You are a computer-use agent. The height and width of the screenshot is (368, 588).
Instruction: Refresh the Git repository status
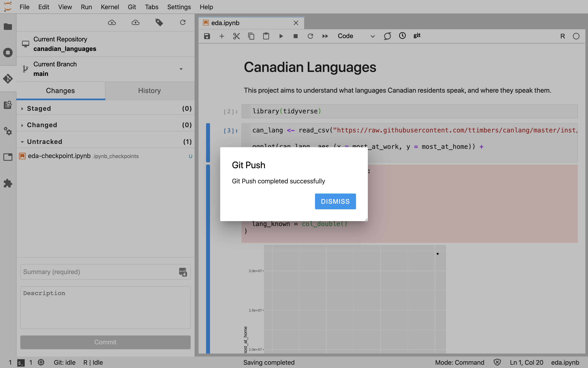coord(183,23)
